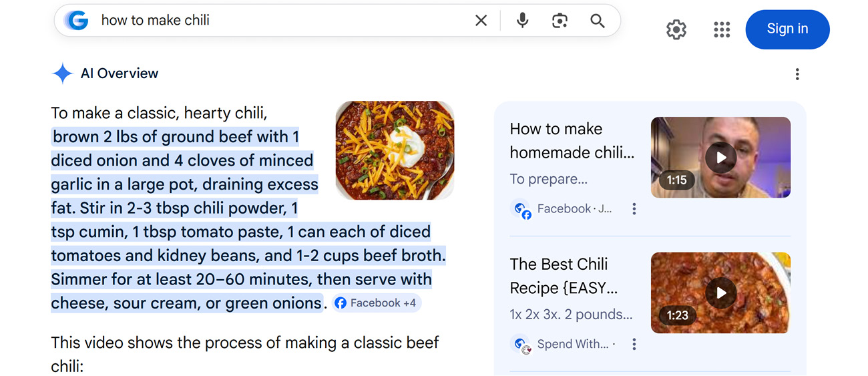Click the 'AI Overview' heading text
This screenshot has width=868, height=376.
120,73
